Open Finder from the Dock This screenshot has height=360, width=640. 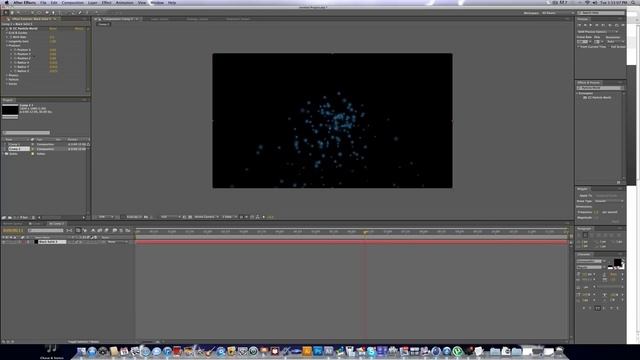point(81,351)
